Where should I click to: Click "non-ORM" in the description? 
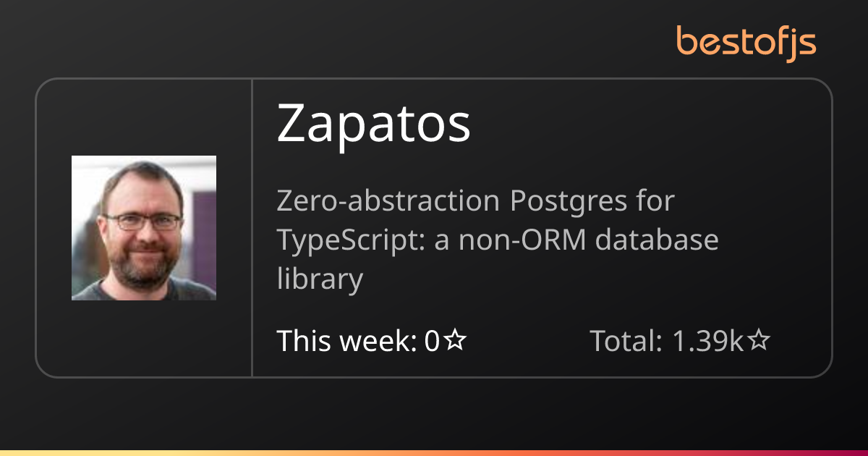coord(524,240)
